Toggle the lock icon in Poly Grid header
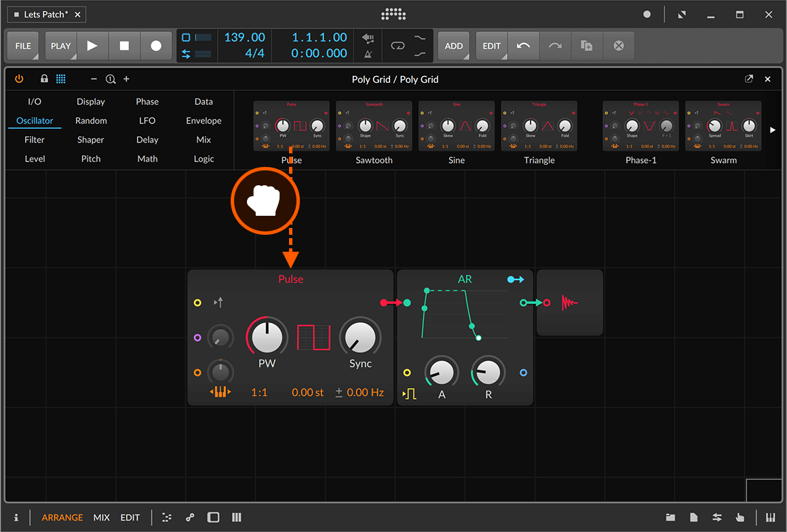This screenshot has width=787, height=532. coord(44,79)
